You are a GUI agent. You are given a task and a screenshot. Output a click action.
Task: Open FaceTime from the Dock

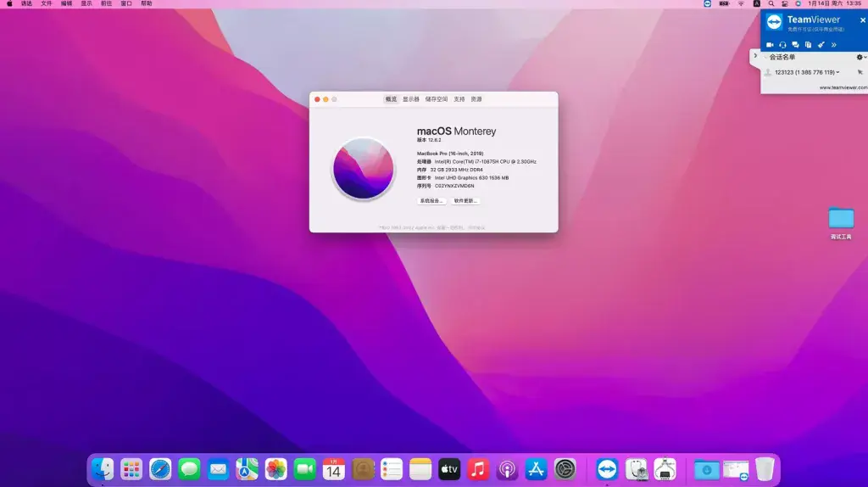pyautogui.click(x=304, y=469)
